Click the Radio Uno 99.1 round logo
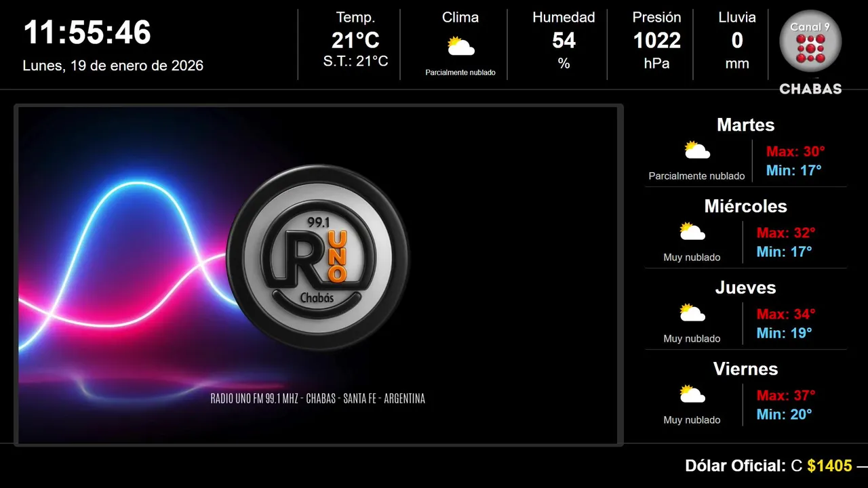The image size is (868, 488). (x=318, y=258)
